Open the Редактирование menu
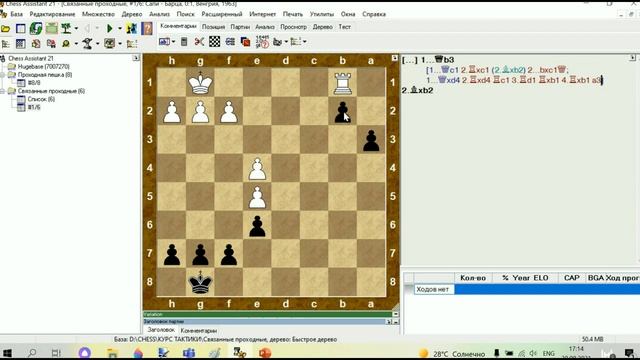The width and height of the screenshot is (640, 360). point(52,14)
